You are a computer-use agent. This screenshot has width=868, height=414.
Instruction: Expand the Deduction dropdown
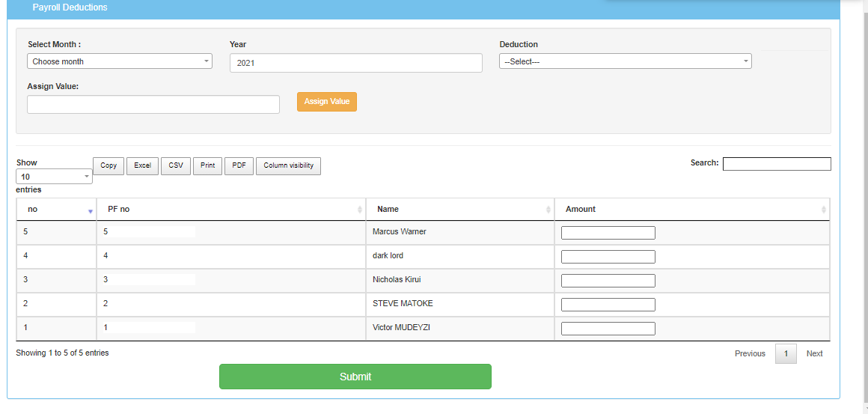(625, 61)
